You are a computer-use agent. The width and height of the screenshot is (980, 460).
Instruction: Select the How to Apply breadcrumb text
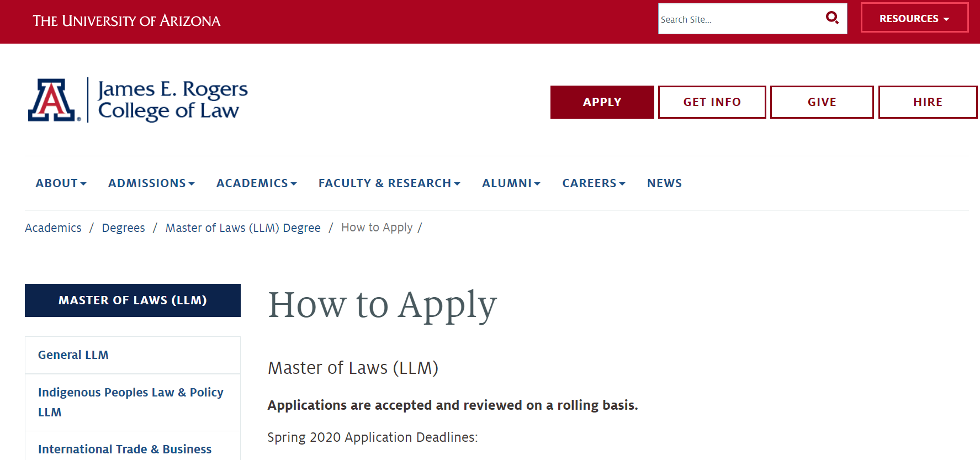tap(377, 228)
